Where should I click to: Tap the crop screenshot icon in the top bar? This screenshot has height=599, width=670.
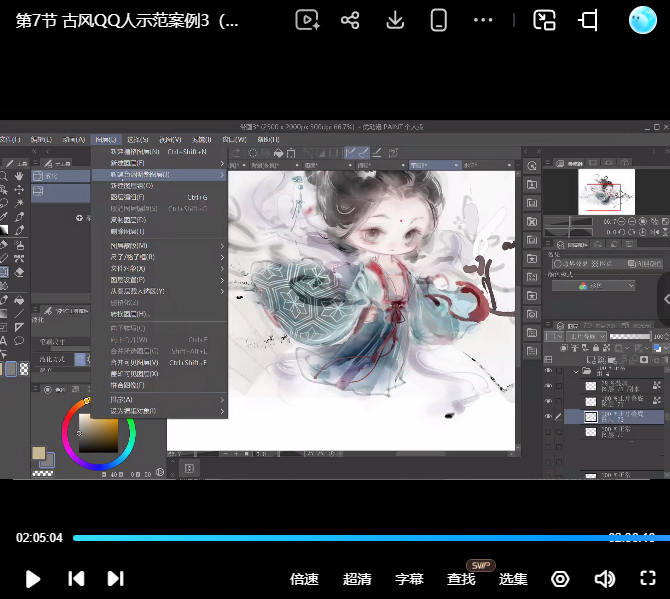point(588,20)
